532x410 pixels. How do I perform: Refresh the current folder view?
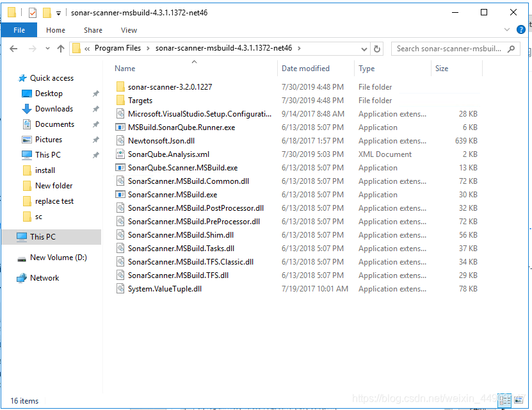point(377,49)
